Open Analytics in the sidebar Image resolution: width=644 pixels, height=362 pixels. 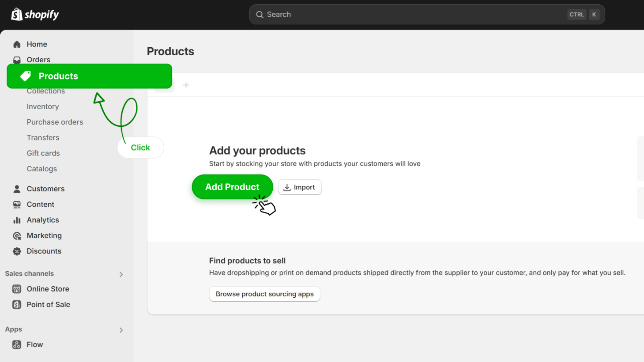click(43, 220)
